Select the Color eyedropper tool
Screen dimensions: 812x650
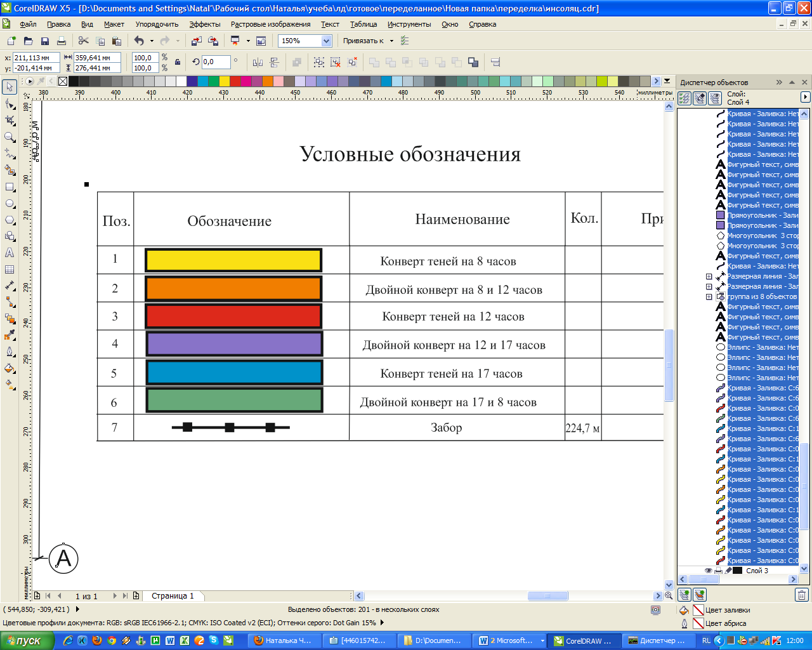10,335
